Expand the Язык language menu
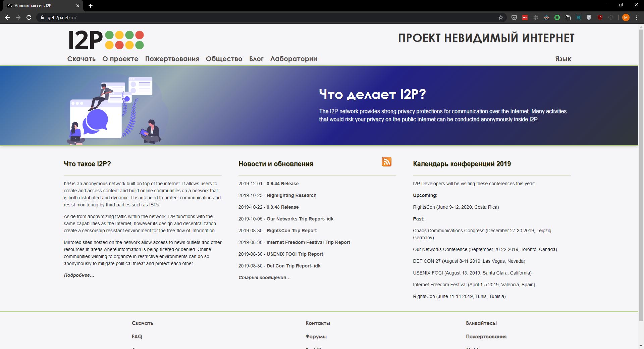 (563, 59)
